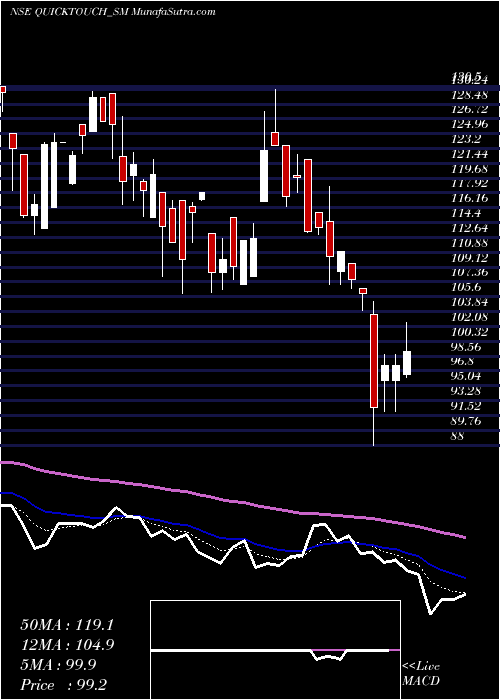Click the 12MA : 104.9 readout
This screenshot has height=700, width=500.
click(67, 645)
